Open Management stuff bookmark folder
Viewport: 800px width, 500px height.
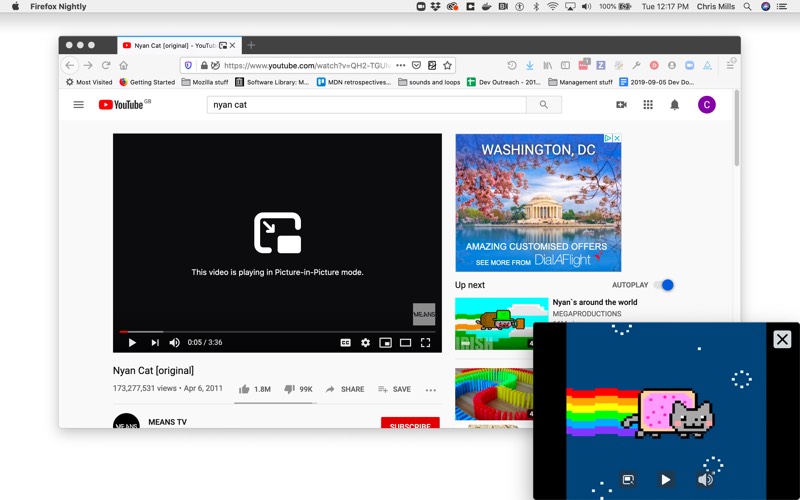pos(580,82)
